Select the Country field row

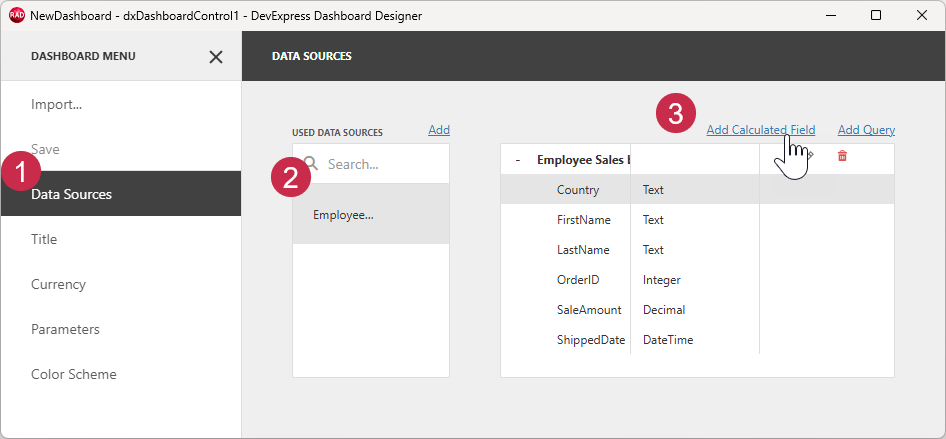coord(697,190)
